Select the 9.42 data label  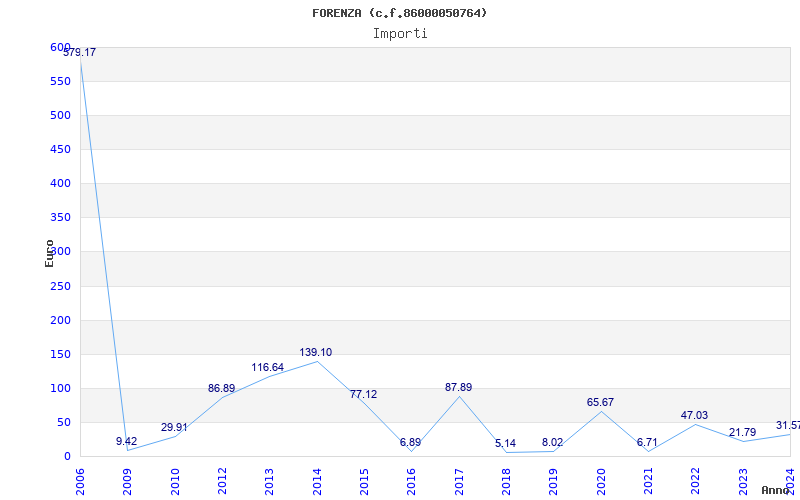127,441
